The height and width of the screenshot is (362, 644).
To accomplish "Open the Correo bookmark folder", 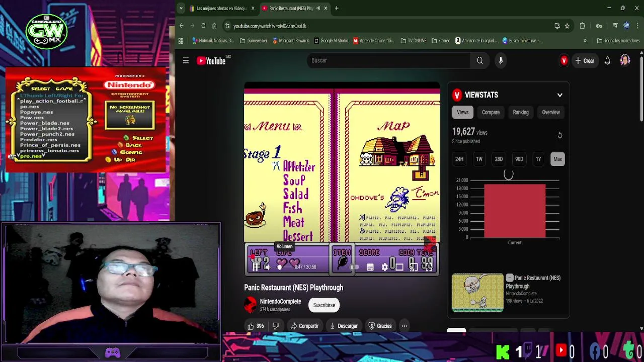I will pyautogui.click(x=441, y=41).
